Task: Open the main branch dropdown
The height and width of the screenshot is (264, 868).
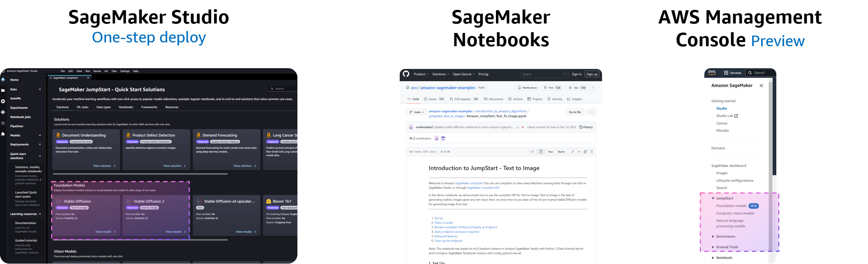Action: coord(416,112)
